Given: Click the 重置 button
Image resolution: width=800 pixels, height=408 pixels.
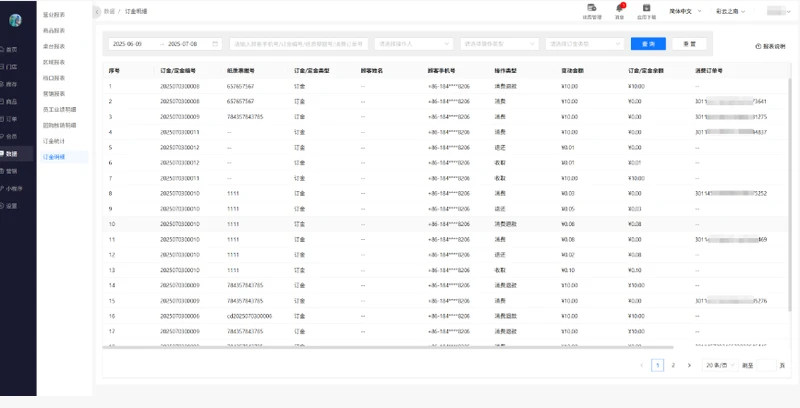Looking at the screenshot, I should (x=689, y=44).
